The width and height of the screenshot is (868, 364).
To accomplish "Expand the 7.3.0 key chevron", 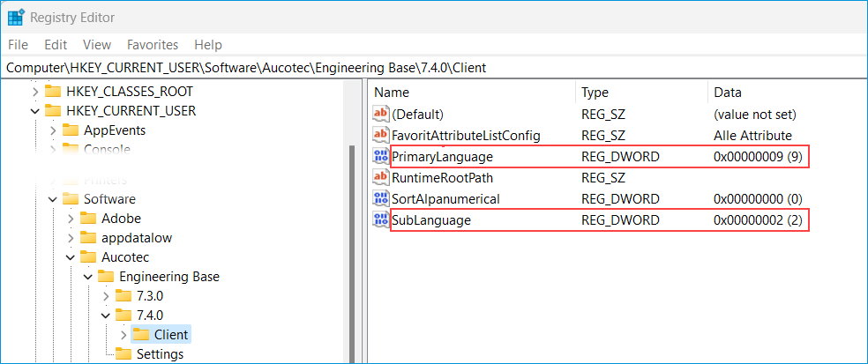I will click(106, 296).
